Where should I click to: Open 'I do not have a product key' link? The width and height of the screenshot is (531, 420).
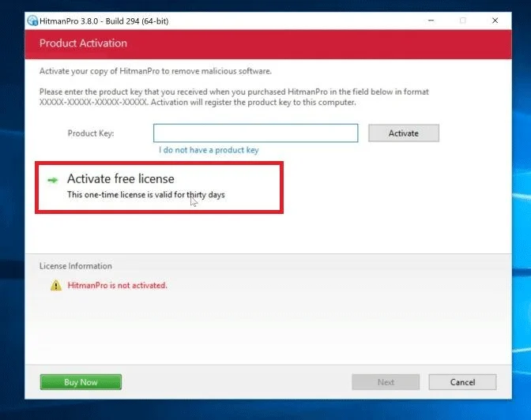tap(209, 150)
